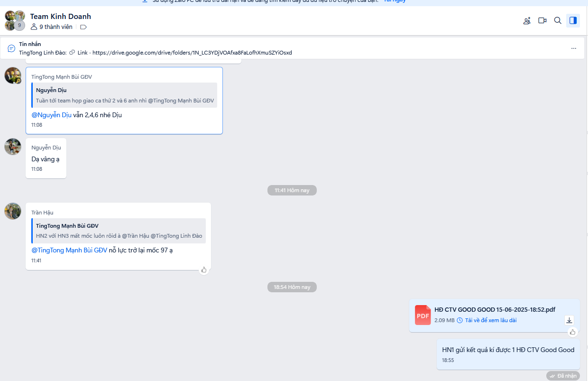This screenshot has width=588, height=381.
Task: Open TingTong Mạnh Bùi GĐV's avatar
Action: (x=13, y=75)
